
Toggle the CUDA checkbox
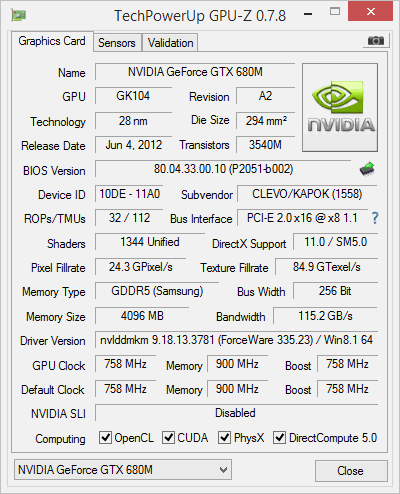pyautogui.click(x=168, y=437)
